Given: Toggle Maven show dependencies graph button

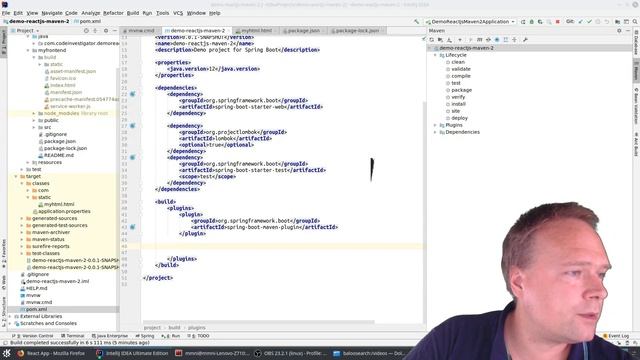Looking at the screenshot, I should coord(506,40).
